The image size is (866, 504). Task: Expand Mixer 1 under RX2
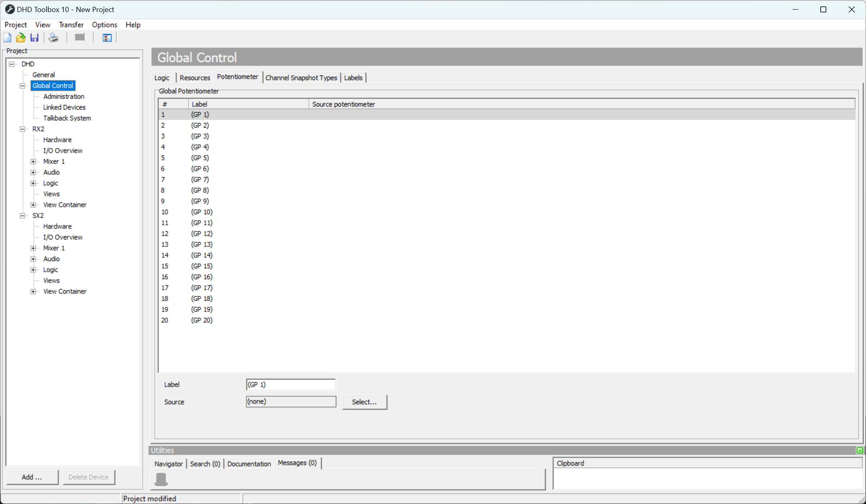coord(33,162)
